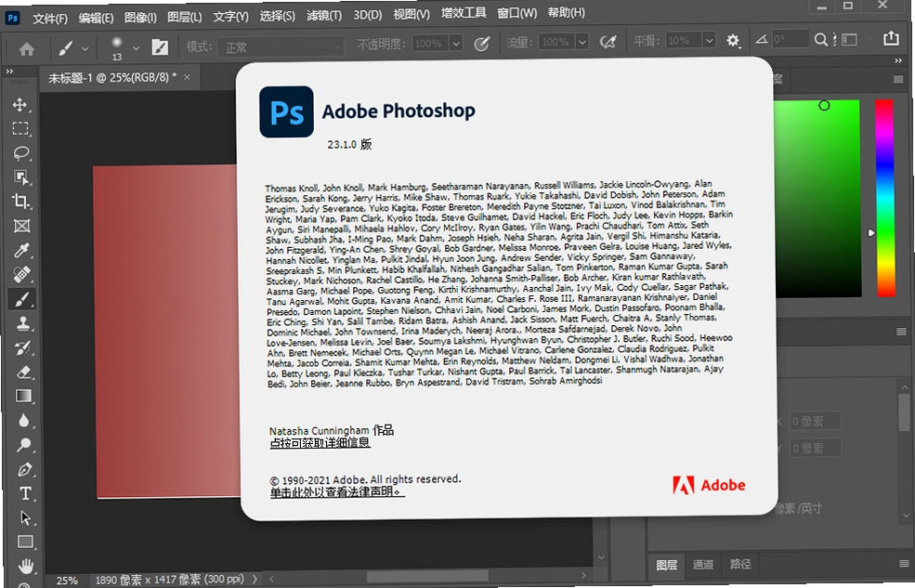Select the Path Selection tool
Screen dimensions: 915x588
pyautogui.click(x=25, y=517)
